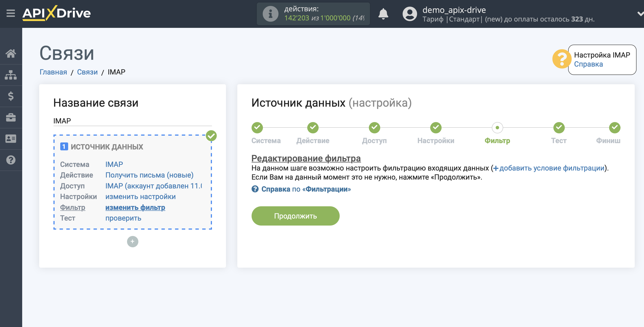Open the actions info icon
Screen dimensions: 644x327
click(270, 14)
